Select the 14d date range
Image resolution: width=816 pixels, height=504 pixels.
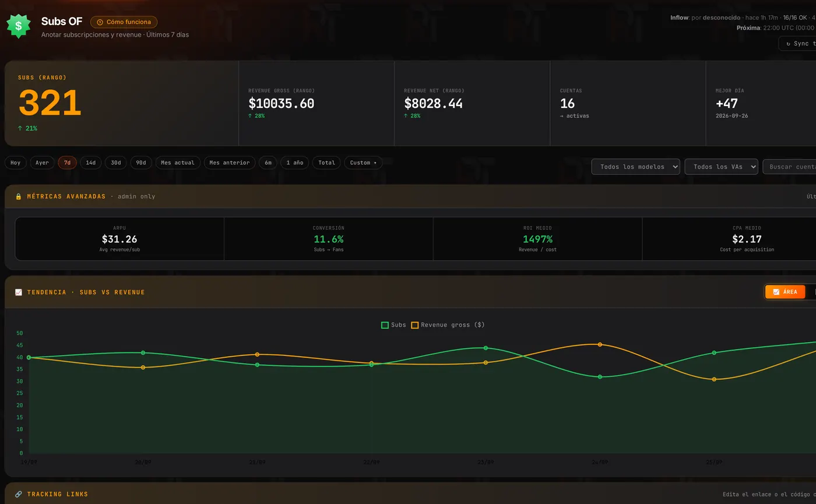point(91,163)
